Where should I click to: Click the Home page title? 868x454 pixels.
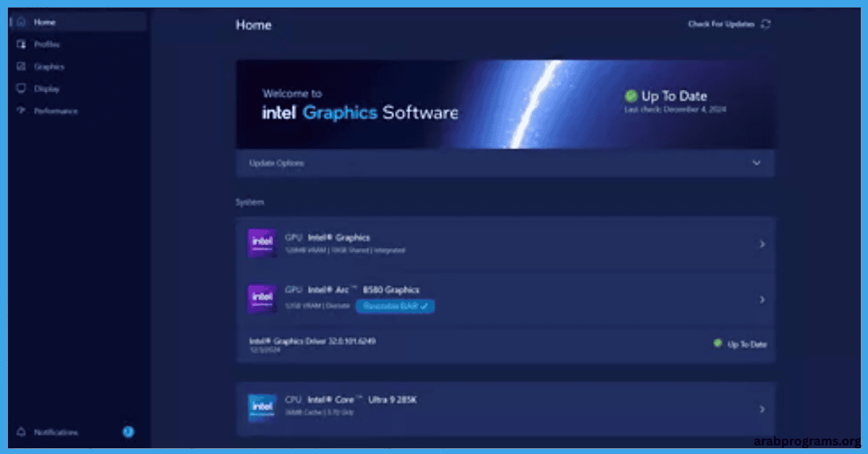[x=254, y=25]
